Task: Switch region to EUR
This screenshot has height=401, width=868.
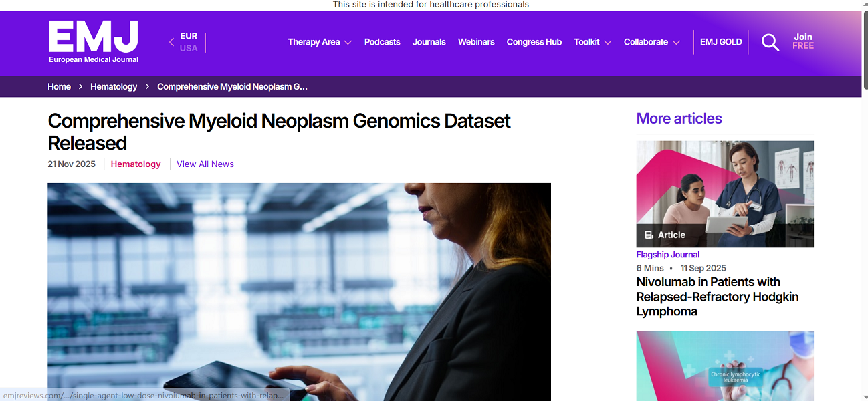Action: tap(189, 36)
